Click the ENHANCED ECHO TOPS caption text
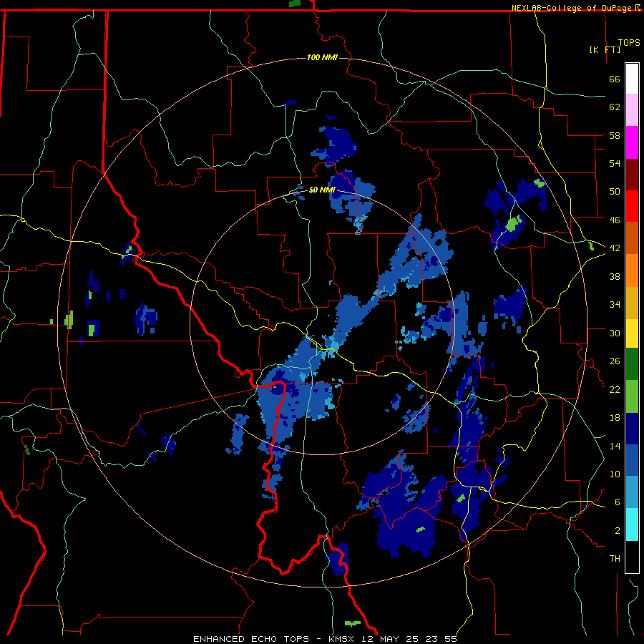Image resolution: width=644 pixels, height=644 pixels. point(251,639)
